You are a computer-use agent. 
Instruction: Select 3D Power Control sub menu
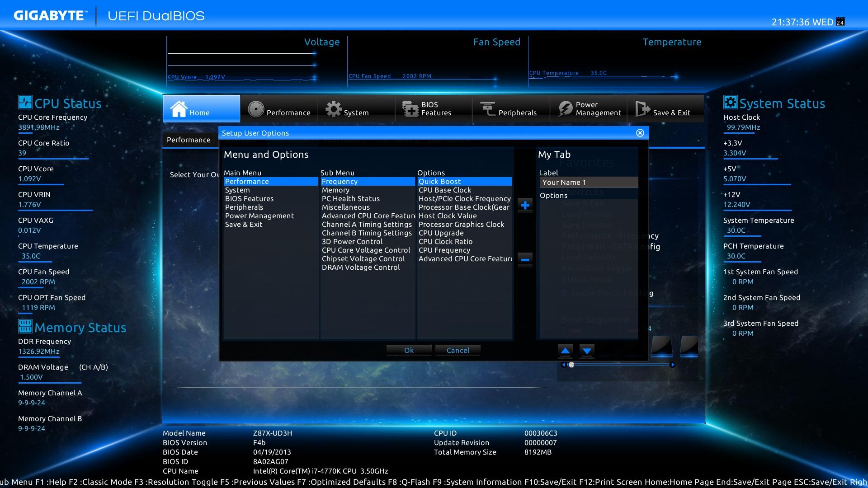(x=368, y=242)
